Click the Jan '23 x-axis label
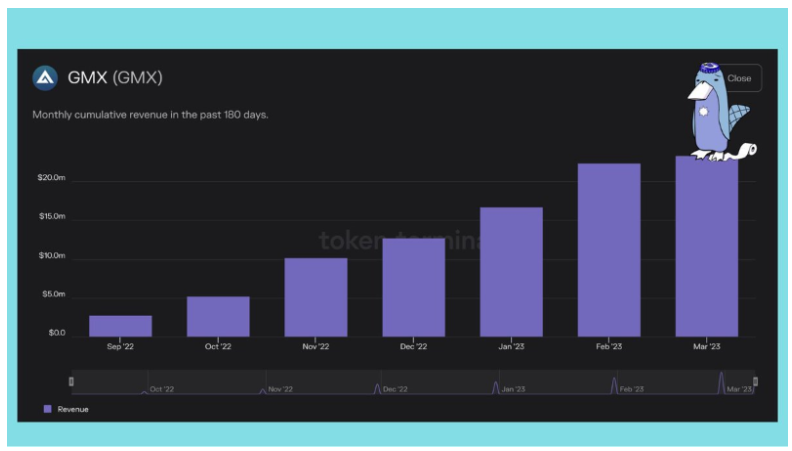The height and width of the screenshot is (451, 792). [511, 346]
